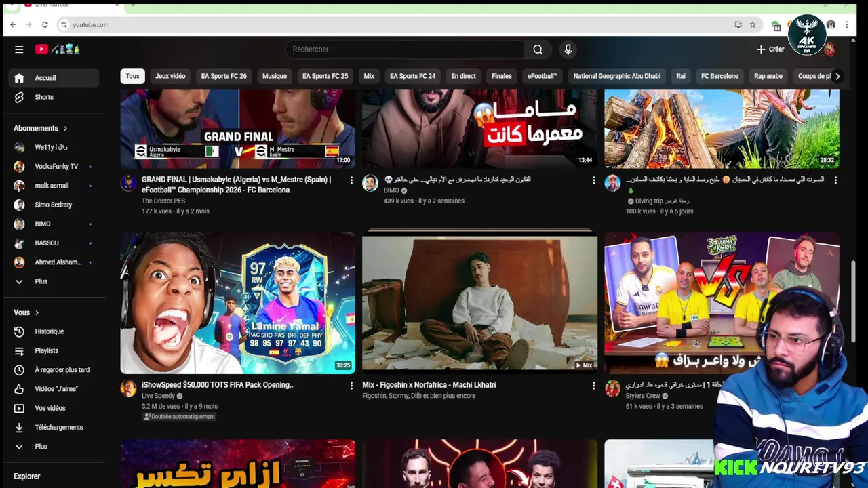Expand more subscriptions with Plus
The width and height of the screenshot is (868, 488).
[54, 281]
